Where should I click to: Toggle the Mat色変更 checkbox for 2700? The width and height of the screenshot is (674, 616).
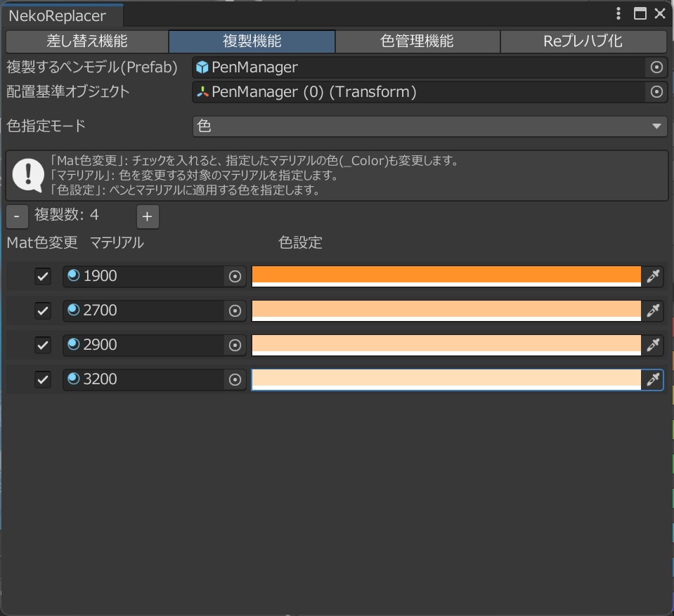pos(42,310)
